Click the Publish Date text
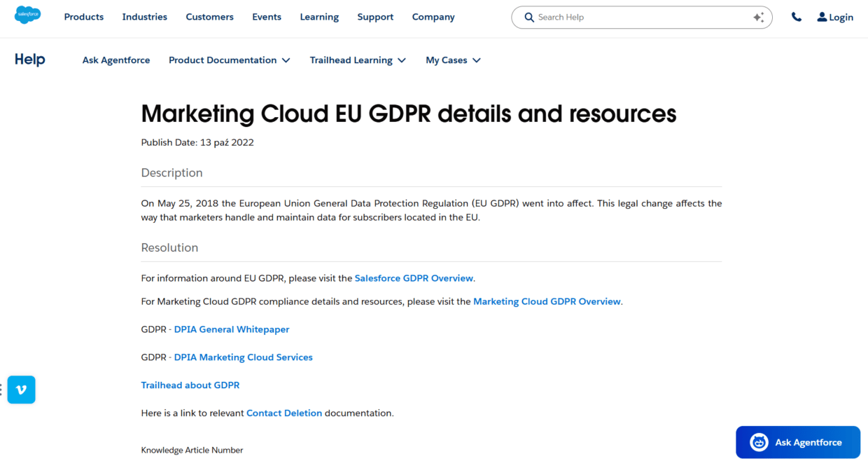The width and height of the screenshot is (868, 466). point(197,142)
